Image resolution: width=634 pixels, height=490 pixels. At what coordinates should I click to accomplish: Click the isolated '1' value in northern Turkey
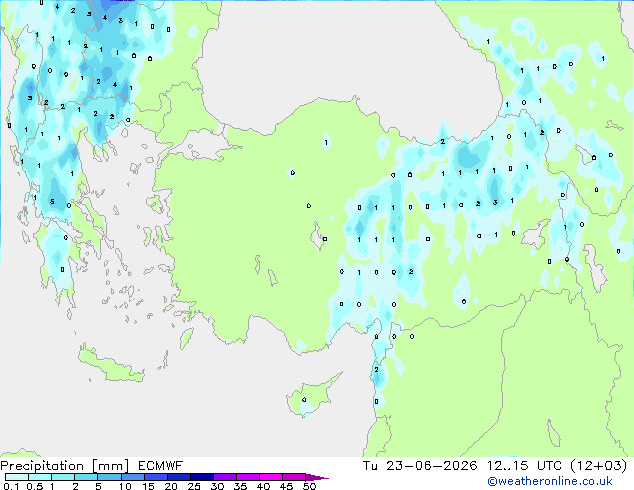point(326,142)
